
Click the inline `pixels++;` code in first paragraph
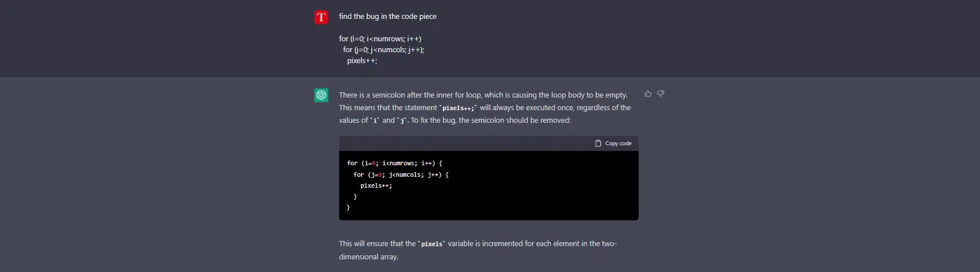(x=458, y=108)
